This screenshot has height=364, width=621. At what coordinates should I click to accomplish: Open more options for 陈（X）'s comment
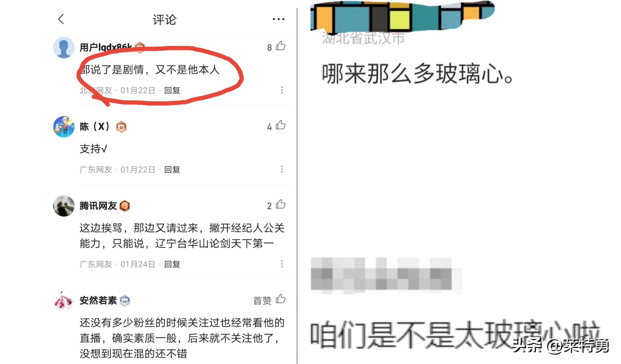point(282,169)
